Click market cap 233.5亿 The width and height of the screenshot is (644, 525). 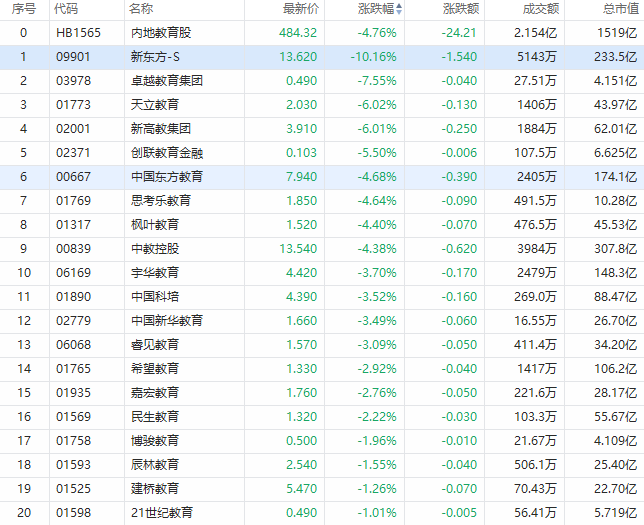tap(615, 57)
